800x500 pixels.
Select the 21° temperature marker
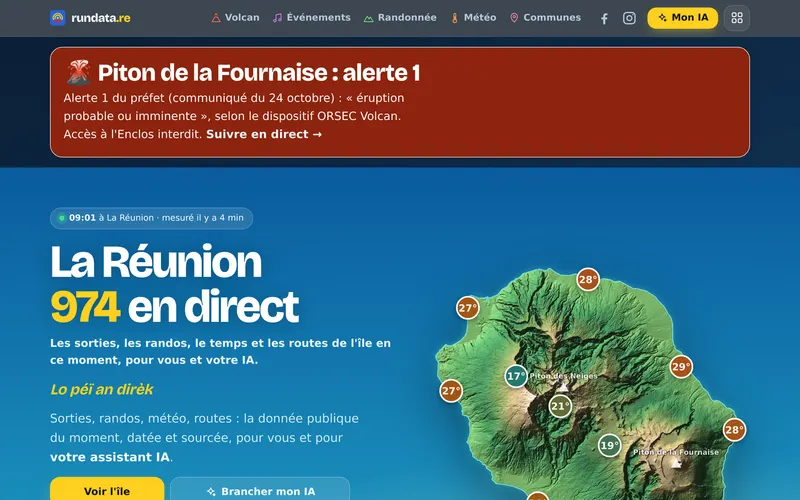click(560, 406)
